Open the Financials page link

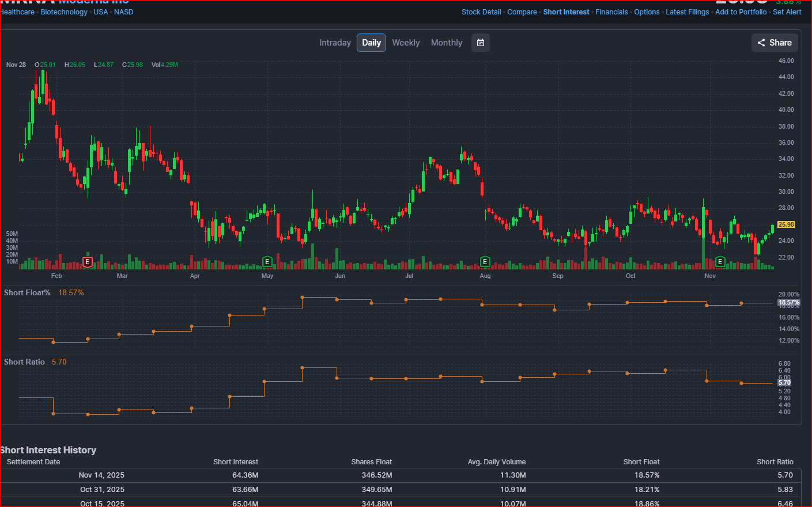click(x=611, y=12)
